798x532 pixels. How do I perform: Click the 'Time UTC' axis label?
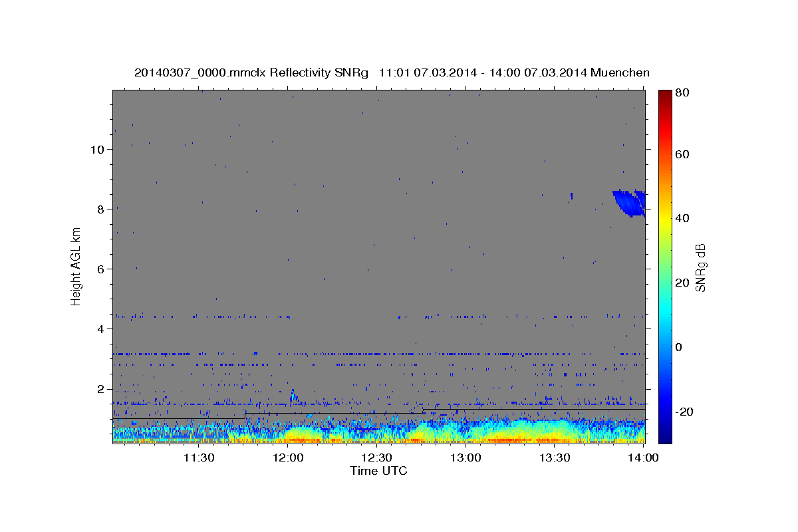pos(378,471)
